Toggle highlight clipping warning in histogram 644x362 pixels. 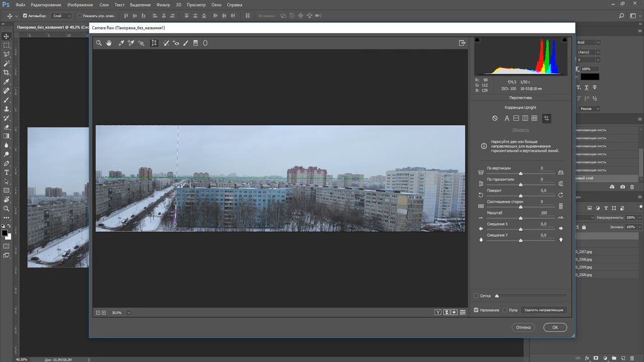[565, 40]
